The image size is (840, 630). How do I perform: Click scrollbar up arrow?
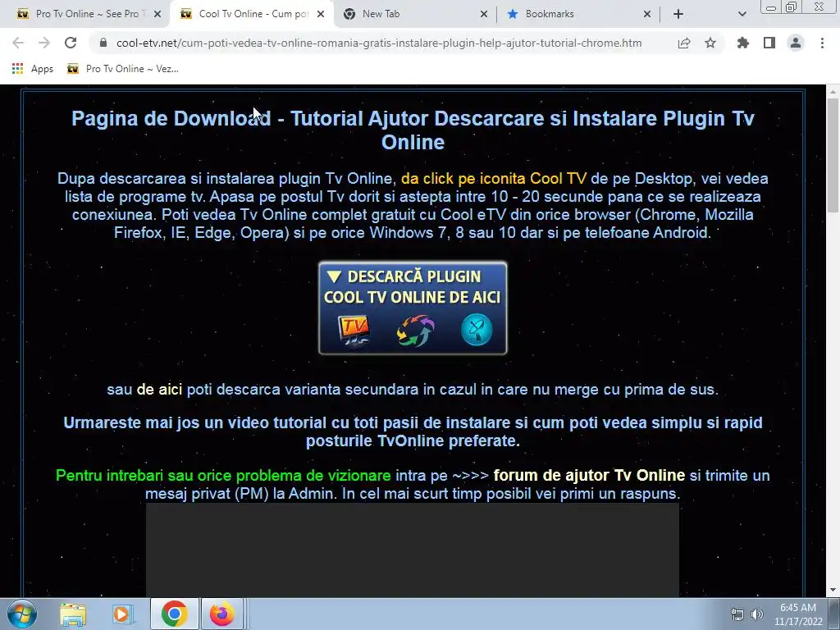pyautogui.click(x=833, y=92)
